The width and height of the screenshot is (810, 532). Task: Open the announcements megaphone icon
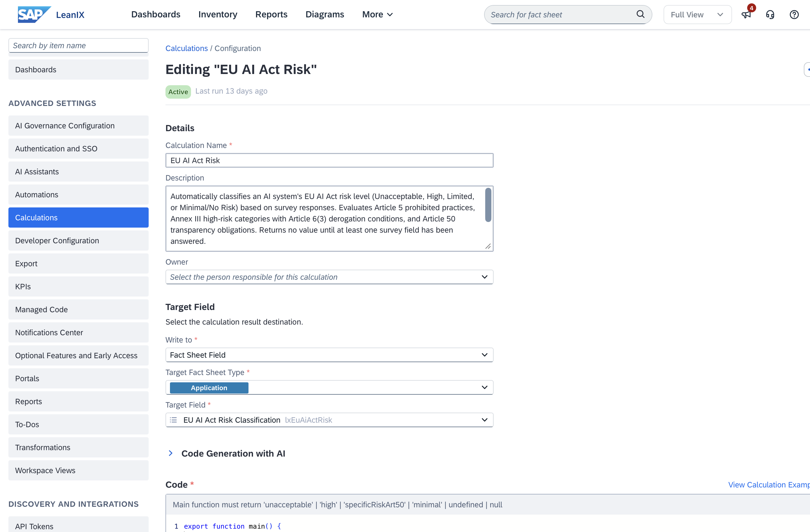point(746,15)
